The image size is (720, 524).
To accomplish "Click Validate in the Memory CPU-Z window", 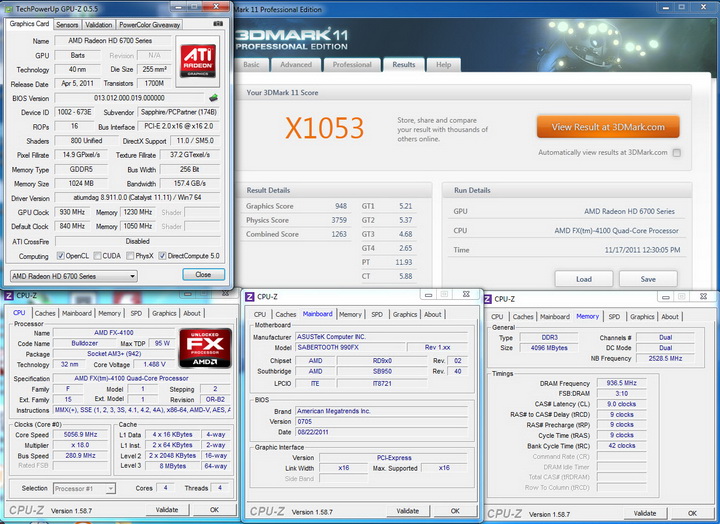I will (645, 513).
